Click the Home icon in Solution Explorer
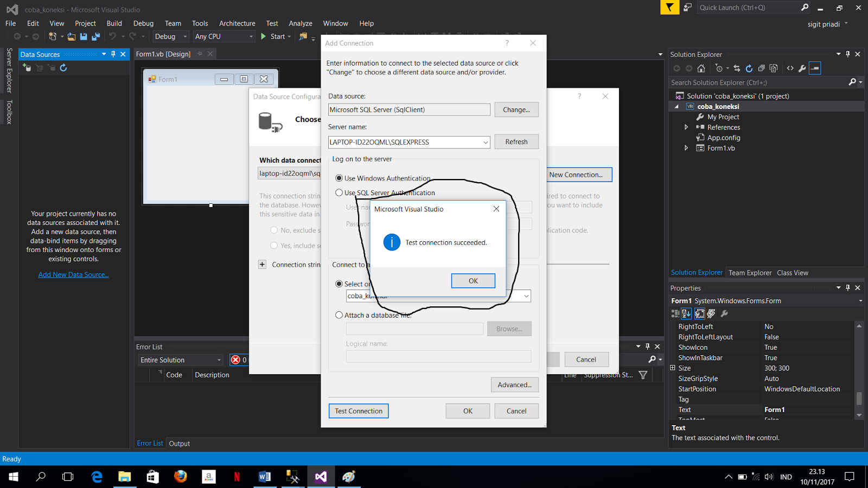 pyautogui.click(x=701, y=68)
